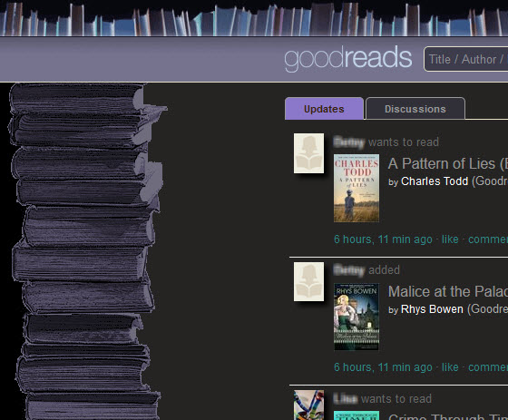Open blurred username before 'wants to read' Pattern of Lies
The height and width of the screenshot is (420, 508).
pyautogui.click(x=349, y=142)
